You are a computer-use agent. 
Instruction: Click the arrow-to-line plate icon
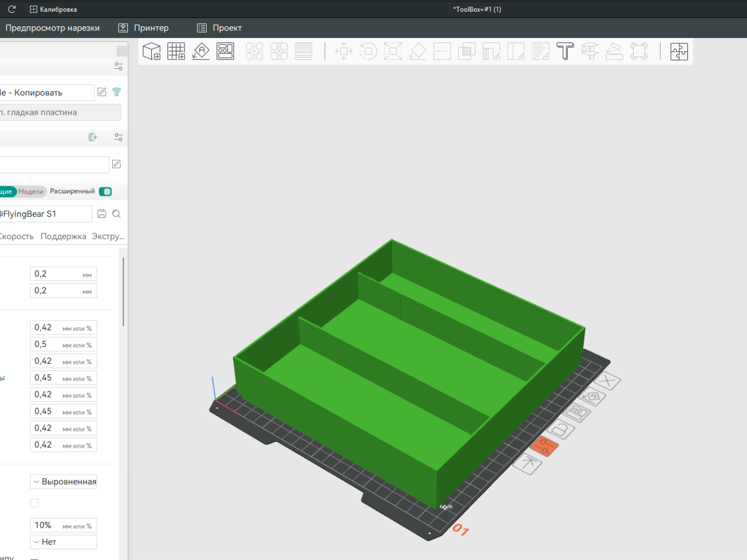tap(528, 463)
